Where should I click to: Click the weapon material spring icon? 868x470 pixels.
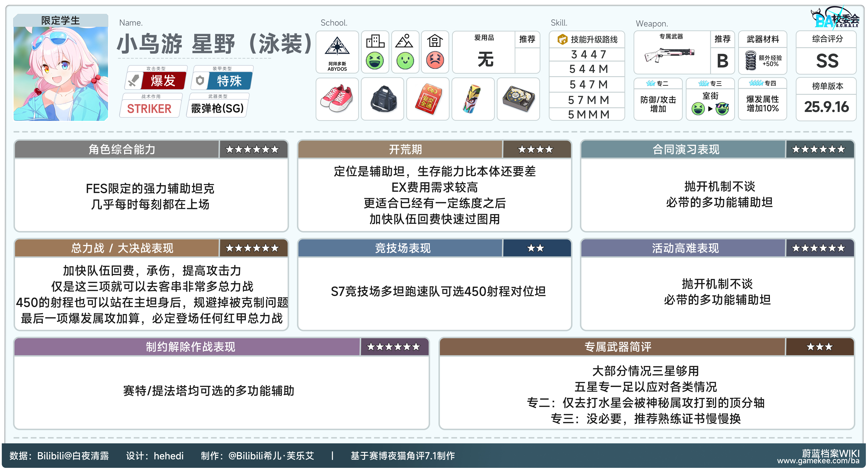tap(751, 60)
